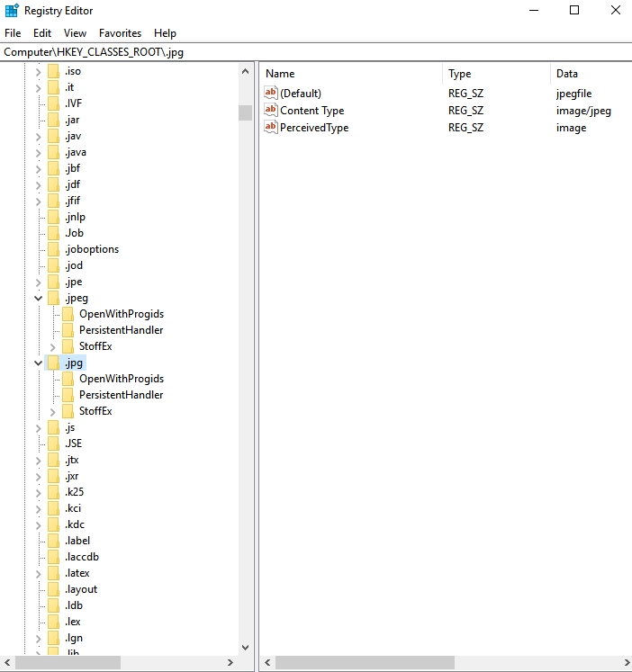The height and width of the screenshot is (672, 632).
Task: Collapse the .jpeg key
Action: 38,298
